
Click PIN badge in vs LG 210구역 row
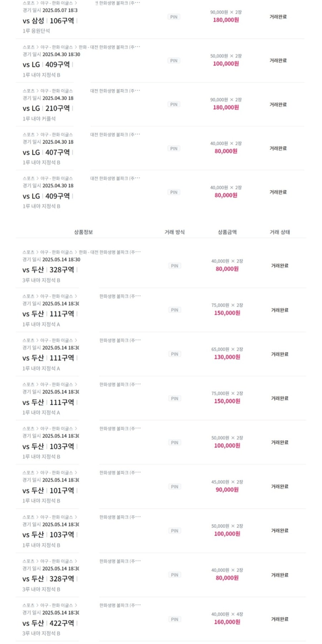(174, 105)
